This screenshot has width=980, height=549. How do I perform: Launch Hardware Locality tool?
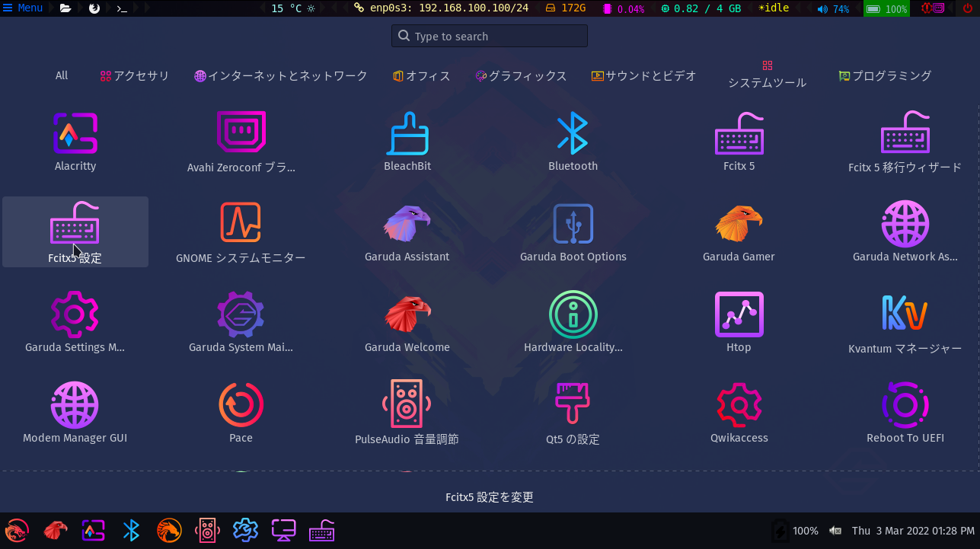click(x=573, y=324)
